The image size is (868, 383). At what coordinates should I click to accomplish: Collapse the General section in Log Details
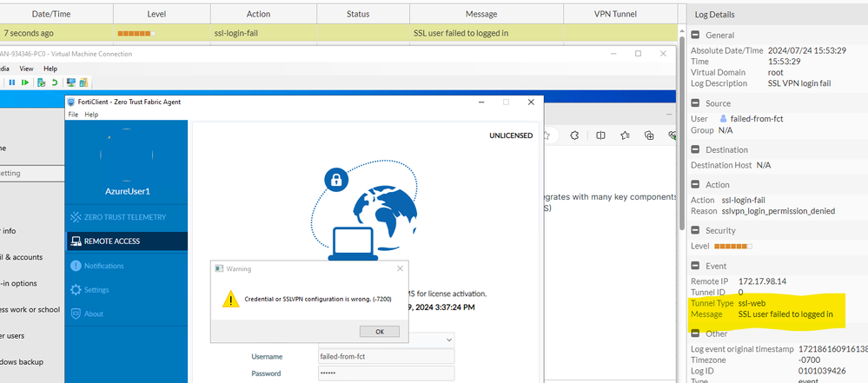[695, 35]
